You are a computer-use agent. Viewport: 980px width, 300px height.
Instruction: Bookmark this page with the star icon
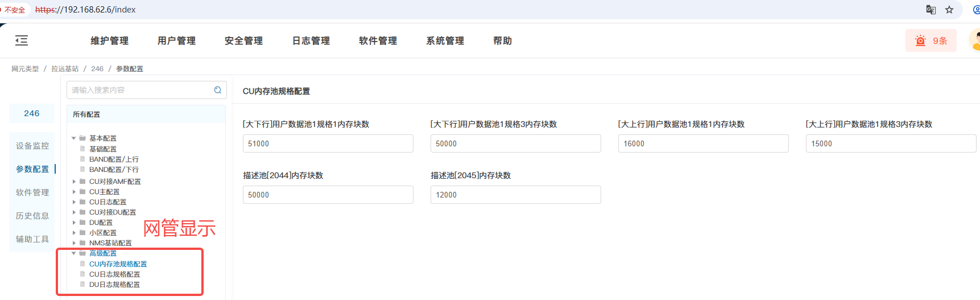tap(949, 10)
